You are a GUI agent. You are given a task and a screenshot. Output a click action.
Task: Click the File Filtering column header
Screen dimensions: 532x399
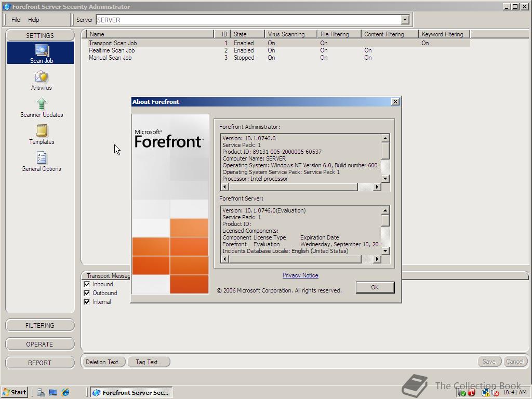(x=339, y=34)
